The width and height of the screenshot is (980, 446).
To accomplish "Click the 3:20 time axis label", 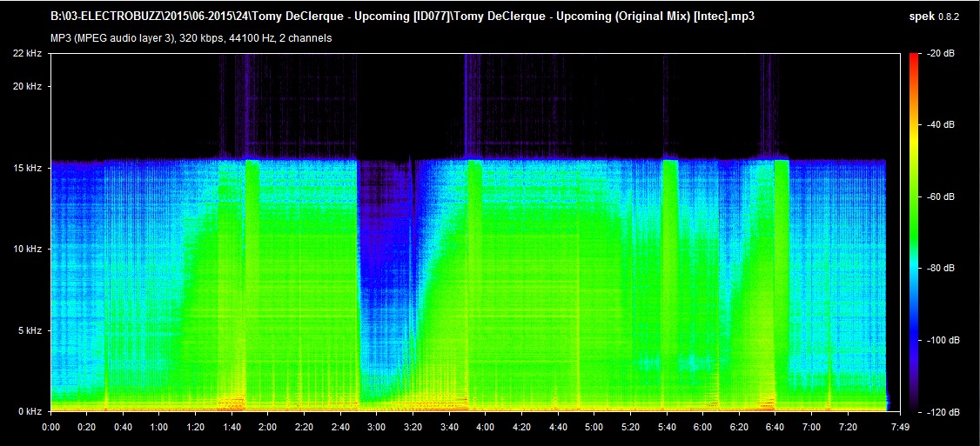I will 413,427.
